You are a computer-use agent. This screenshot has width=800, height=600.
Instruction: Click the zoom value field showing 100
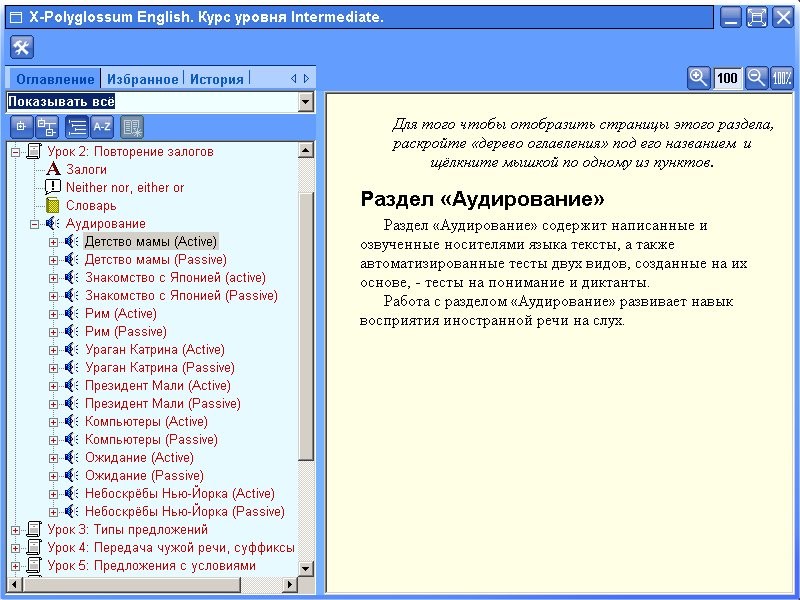point(728,78)
